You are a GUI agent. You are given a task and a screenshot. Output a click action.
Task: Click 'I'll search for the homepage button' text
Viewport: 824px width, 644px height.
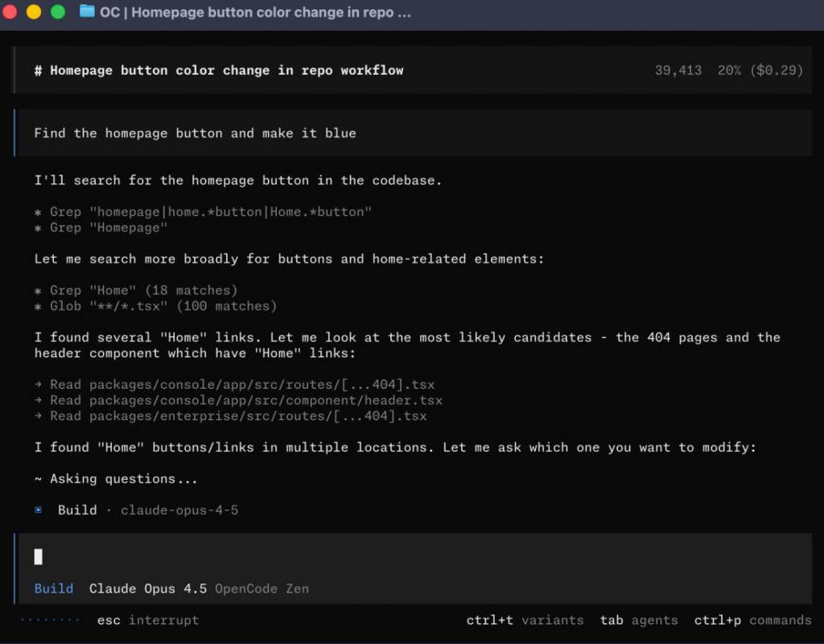[238, 180]
